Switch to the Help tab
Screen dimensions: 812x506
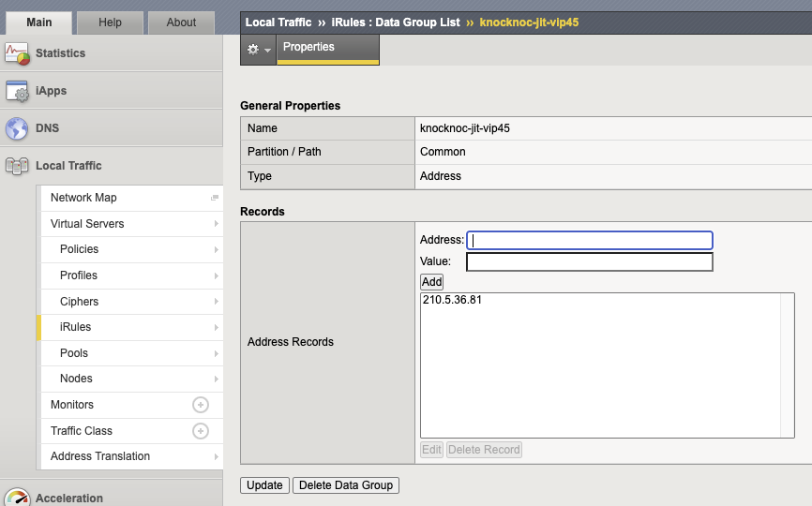(x=110, y=22)
